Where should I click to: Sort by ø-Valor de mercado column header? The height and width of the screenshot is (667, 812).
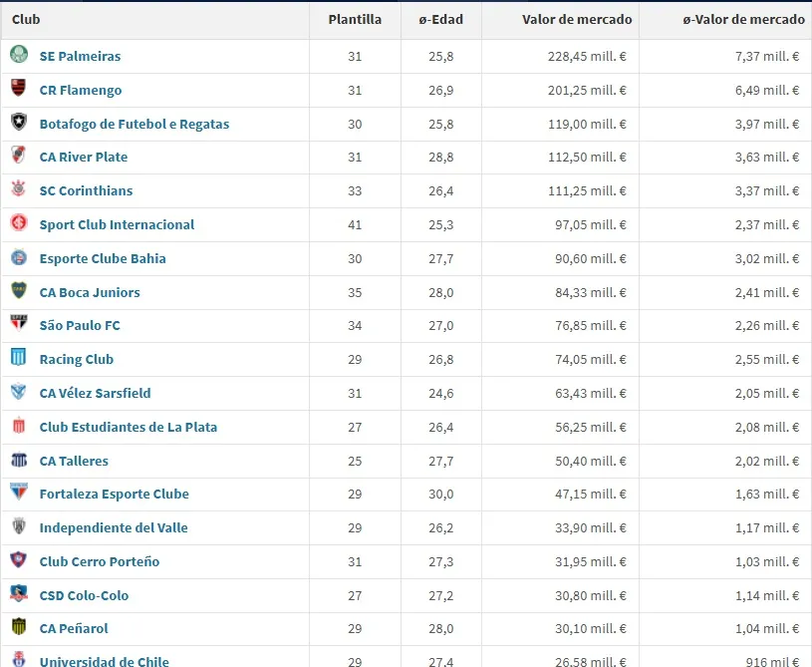coord(743,20)
